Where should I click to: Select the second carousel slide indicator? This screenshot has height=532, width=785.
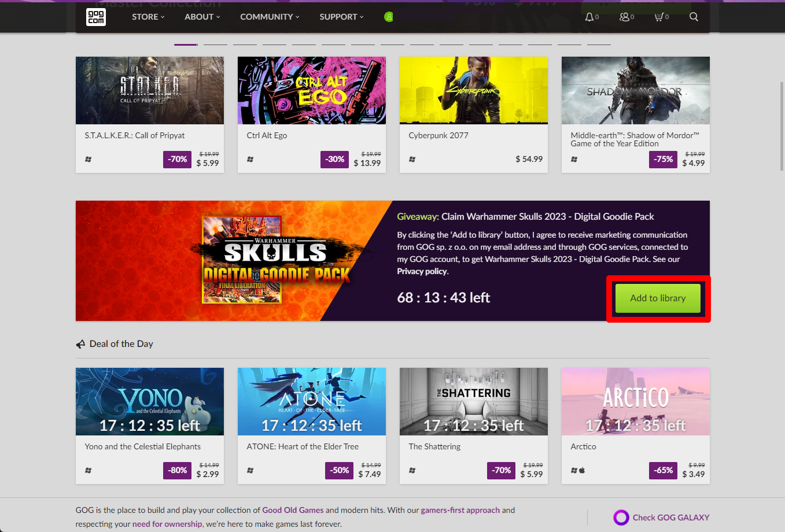click(215, 45)
